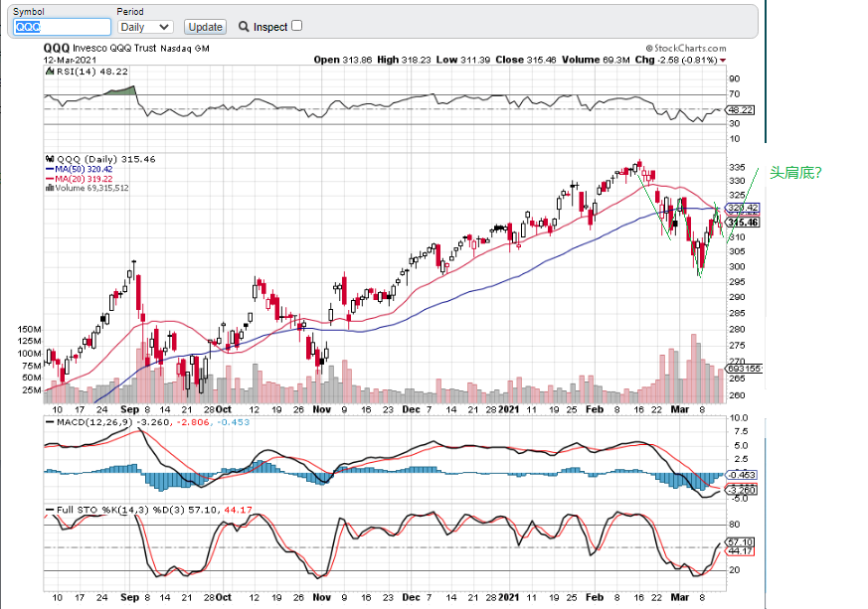This screenshot has height=609, width=868.
Task: Click the magnifier Inspect icon
Action: pos(244,27)
